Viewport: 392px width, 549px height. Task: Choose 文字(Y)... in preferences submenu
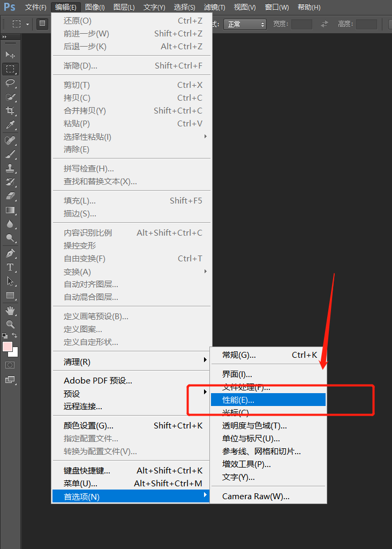pyautogui.click(x=268, y=477)
